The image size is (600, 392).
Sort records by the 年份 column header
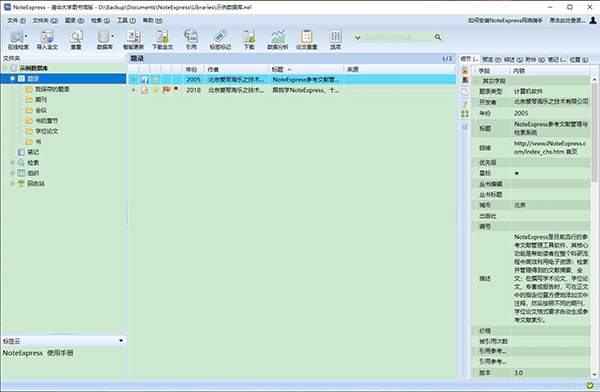[x=194, y=69]
